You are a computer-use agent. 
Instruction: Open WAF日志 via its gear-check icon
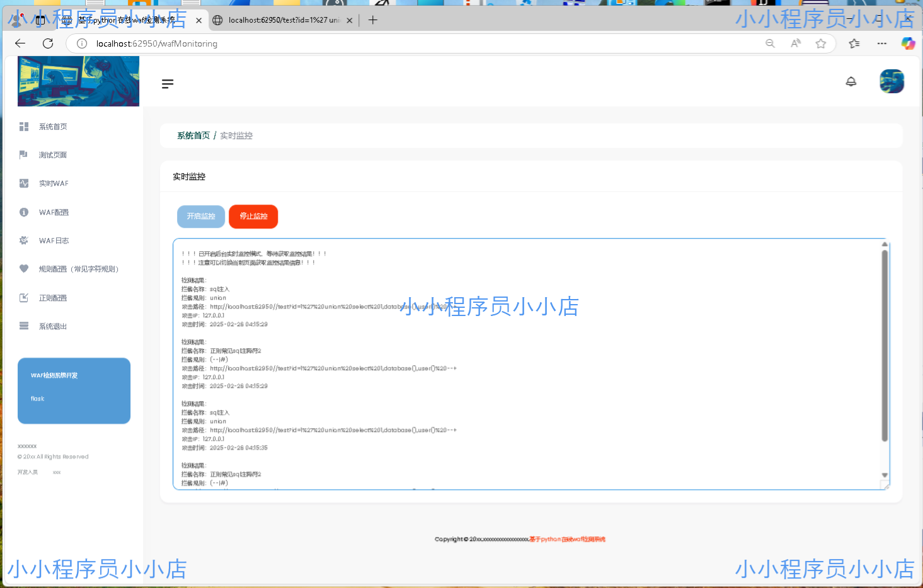tap(23, 240)
